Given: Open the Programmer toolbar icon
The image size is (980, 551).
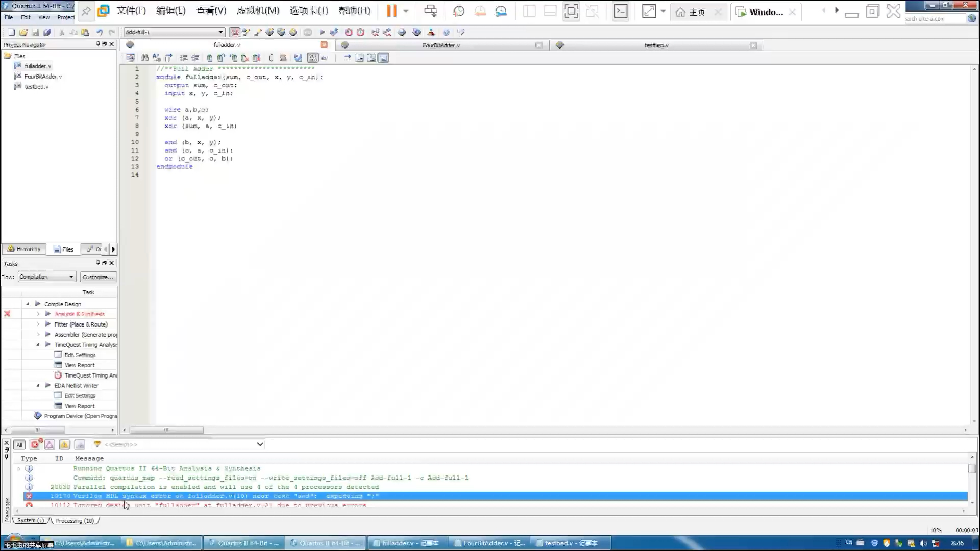Looking at the screenshot, I should [416, 32].
